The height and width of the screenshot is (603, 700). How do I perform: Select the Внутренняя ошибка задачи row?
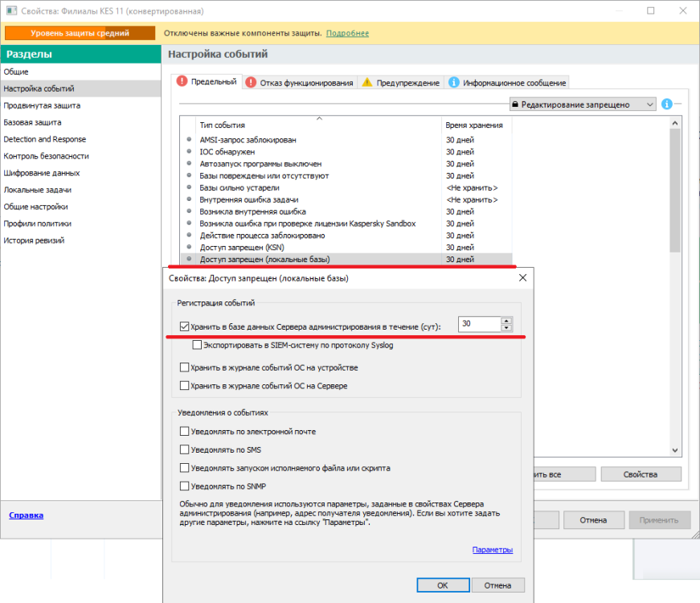click(346, 199)
